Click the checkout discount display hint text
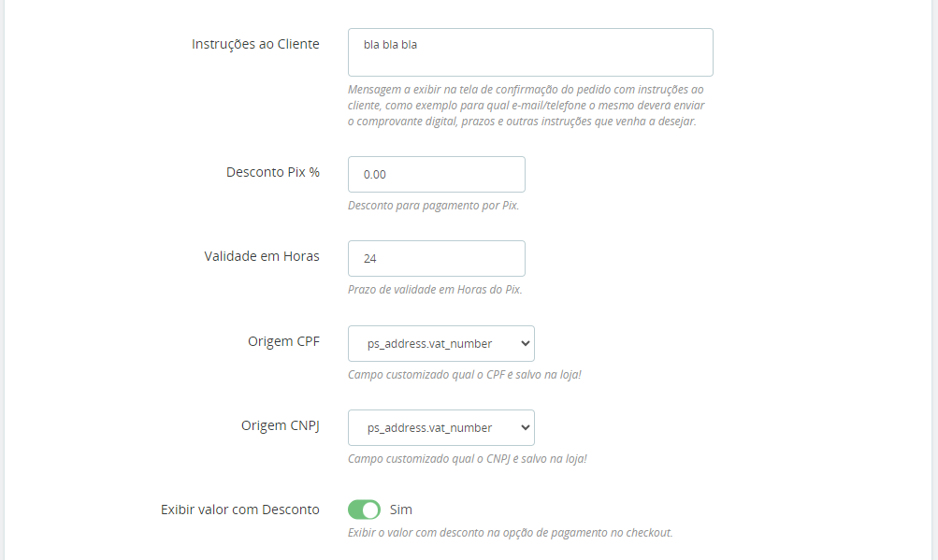 [511, 533]
